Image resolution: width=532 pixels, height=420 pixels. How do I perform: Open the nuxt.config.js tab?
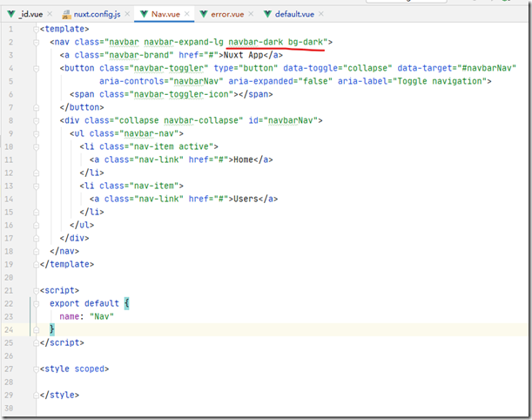pos(97,14)
